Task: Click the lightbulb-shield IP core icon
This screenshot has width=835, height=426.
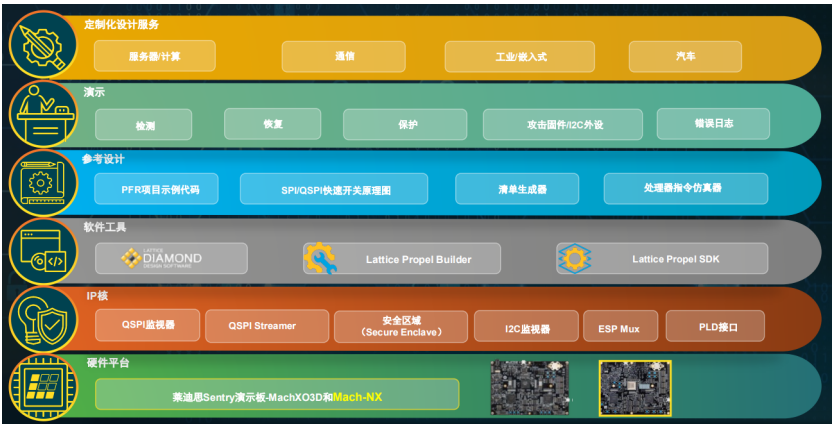Action: pyautogui.click(x=44, y=320)
